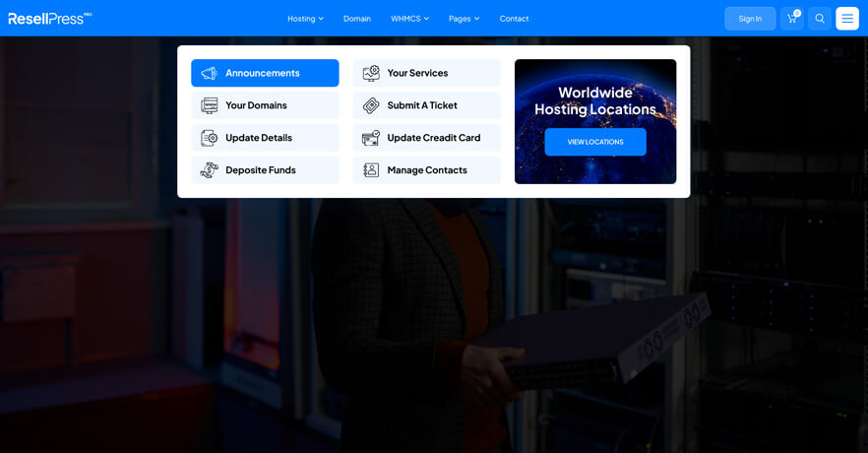Open the Contact page
Screen dimensions: 868x453
coord(515,19)
